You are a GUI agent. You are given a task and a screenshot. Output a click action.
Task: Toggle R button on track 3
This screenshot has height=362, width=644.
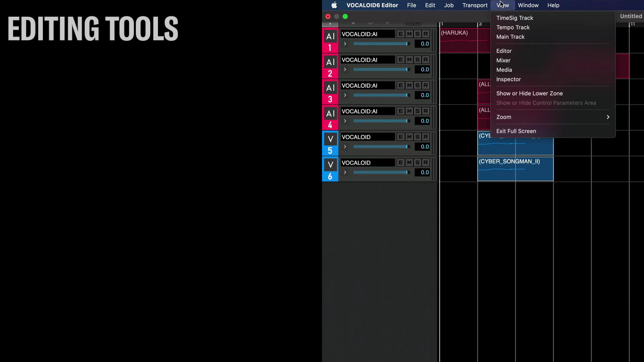pos(426,85)
